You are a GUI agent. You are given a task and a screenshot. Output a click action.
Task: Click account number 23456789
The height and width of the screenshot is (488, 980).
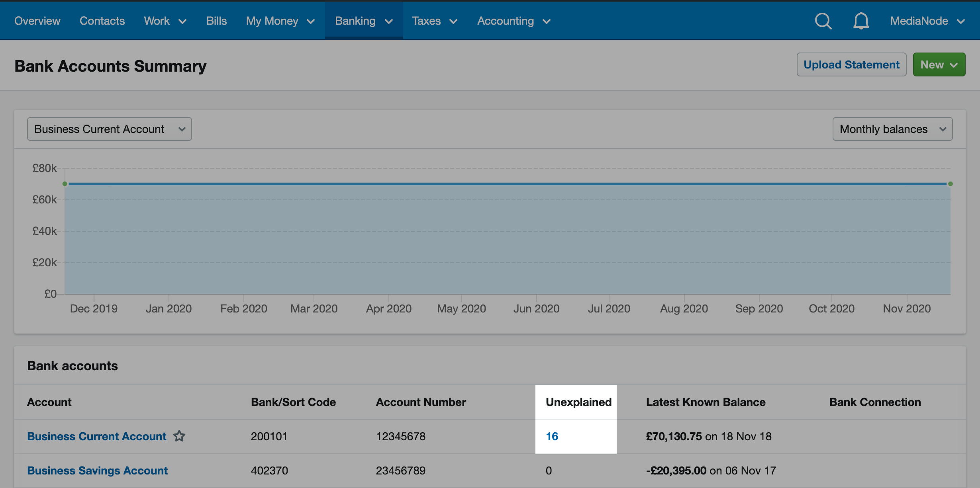pos(401,470)
